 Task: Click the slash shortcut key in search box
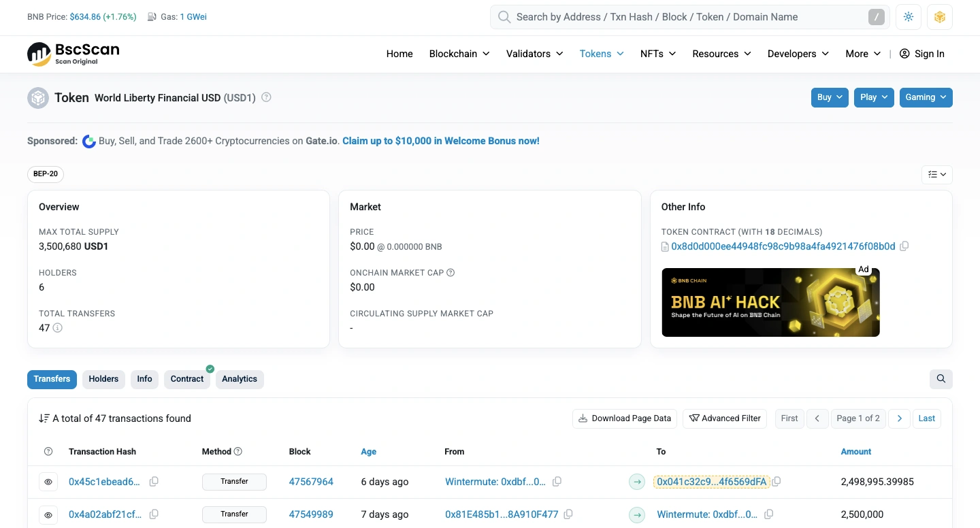point(877,17)
